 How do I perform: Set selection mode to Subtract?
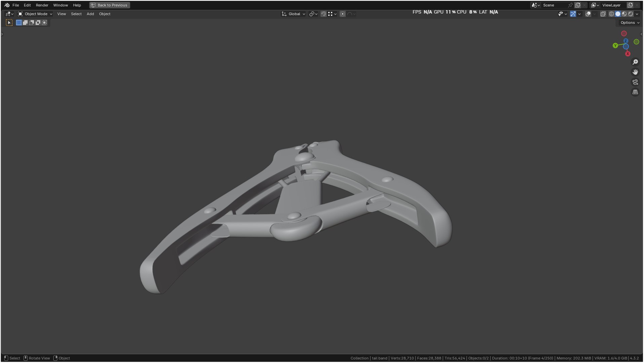click(x=32, y=23)
